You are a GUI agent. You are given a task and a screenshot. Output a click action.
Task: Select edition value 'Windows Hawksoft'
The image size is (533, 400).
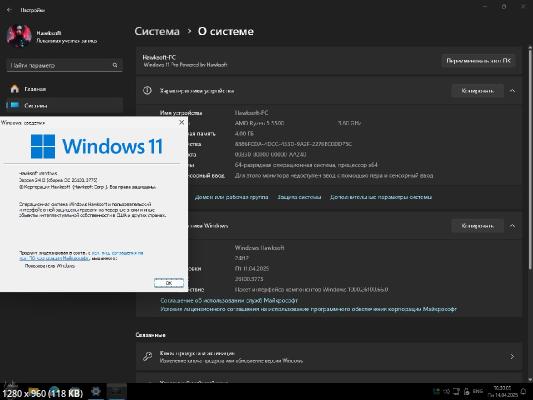coord(259,248)
